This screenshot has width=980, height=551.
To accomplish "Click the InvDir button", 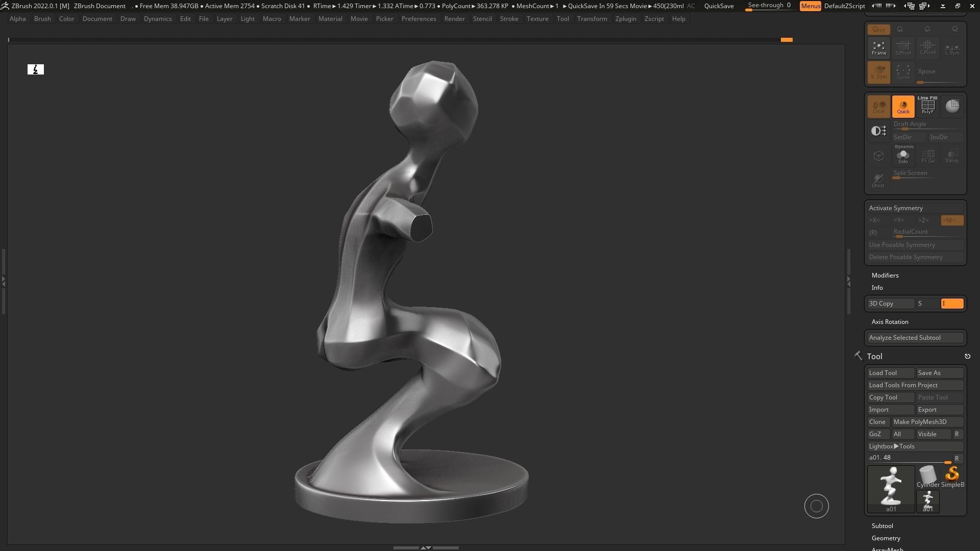I will point(946,137).
